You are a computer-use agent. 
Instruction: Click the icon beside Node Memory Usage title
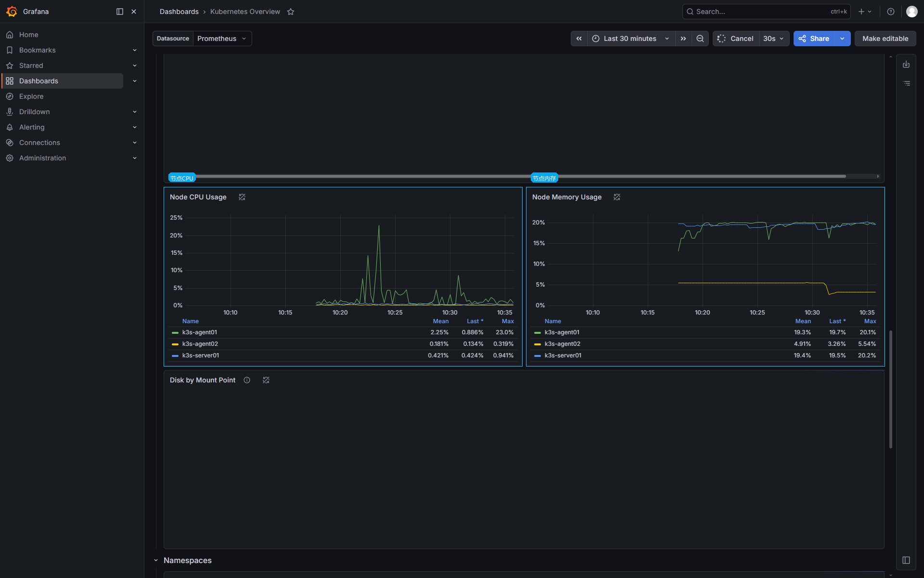pyautogui.click(x=617, y=197)
